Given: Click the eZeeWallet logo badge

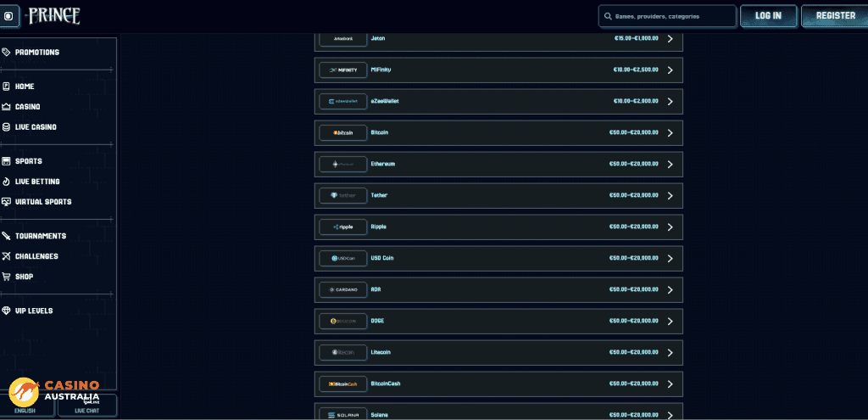Looking at the screenshot, I should coord(343,102).
